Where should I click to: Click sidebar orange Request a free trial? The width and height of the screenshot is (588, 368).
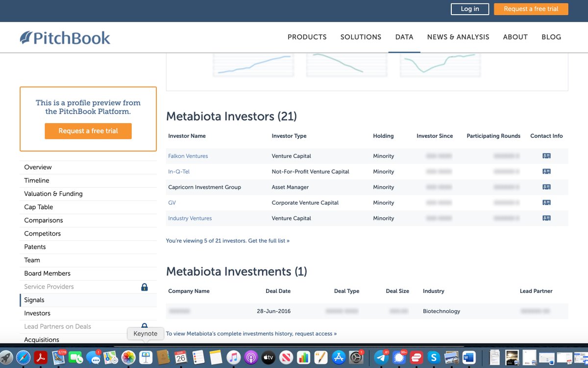[88, 131]
